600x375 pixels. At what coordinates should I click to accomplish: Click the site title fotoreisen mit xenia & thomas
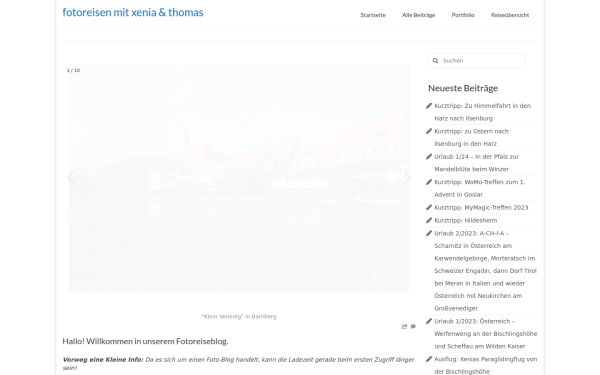point(133,12)
